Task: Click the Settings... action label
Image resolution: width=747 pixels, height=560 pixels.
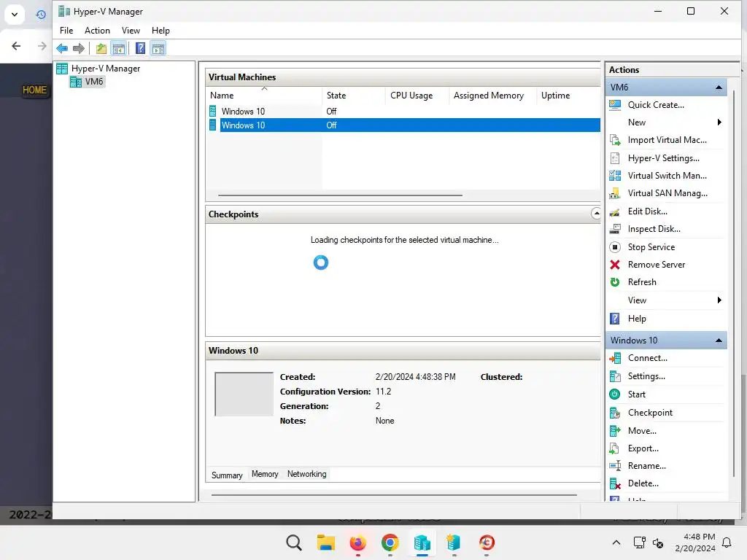Action: click(646, 376)
